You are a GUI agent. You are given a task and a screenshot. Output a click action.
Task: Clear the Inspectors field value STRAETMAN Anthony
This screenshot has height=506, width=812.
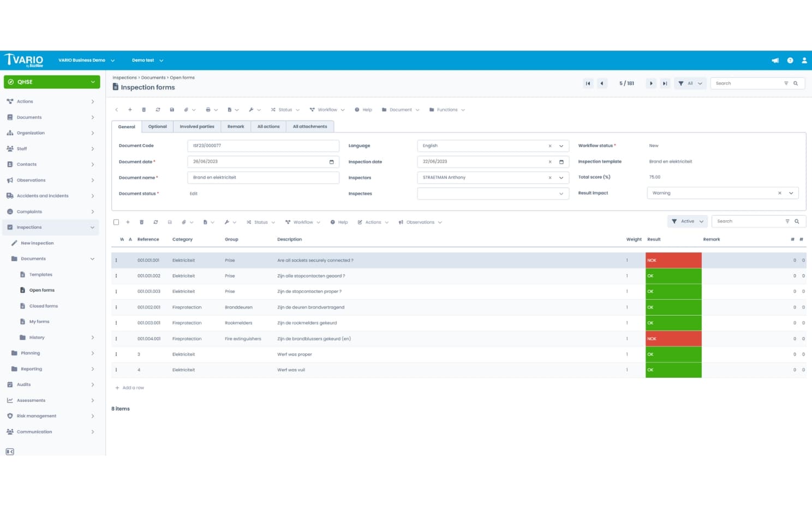550,178
